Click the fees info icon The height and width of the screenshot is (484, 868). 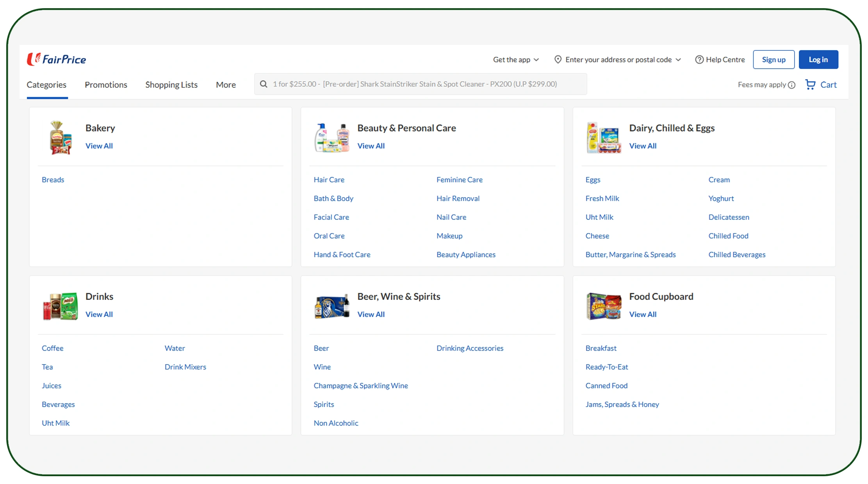(x=792, y=85)
